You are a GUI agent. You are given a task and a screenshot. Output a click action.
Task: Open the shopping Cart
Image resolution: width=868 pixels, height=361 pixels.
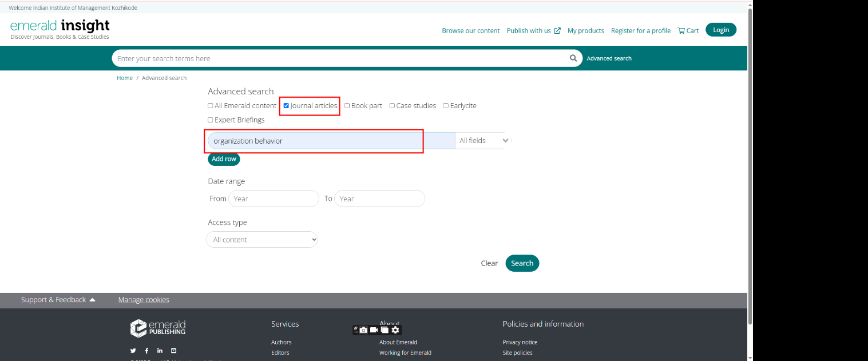688,31
